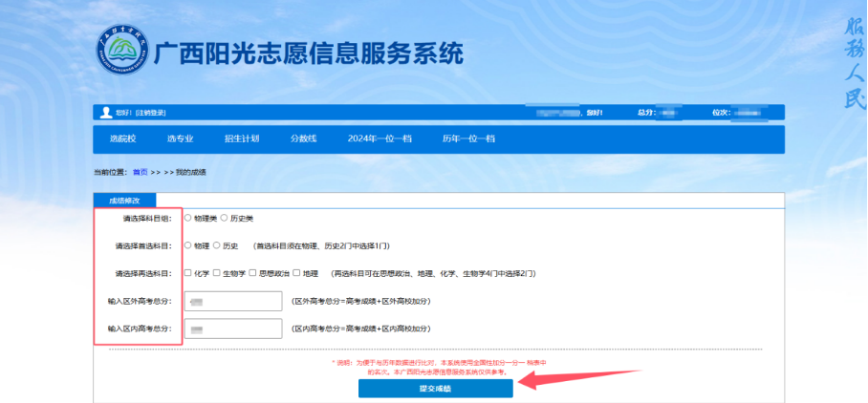Click the 区外高考总分 input field
868x403 pixels.
click(233, 301)
